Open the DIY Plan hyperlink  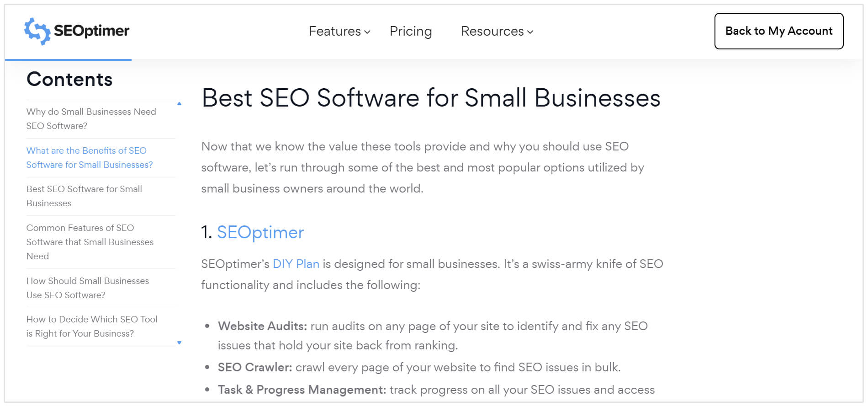click(x=296, y=264)
